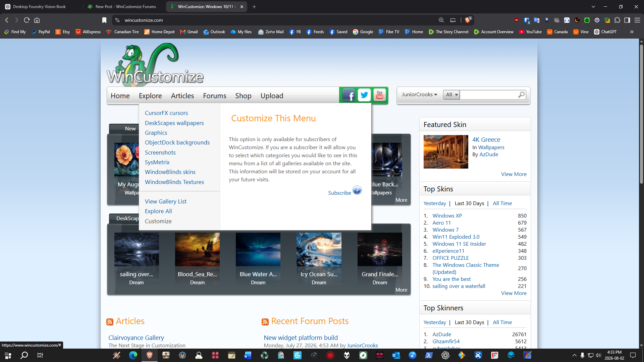Show Top Skins for All Time

pyautogui.click(x=502, y=203)
